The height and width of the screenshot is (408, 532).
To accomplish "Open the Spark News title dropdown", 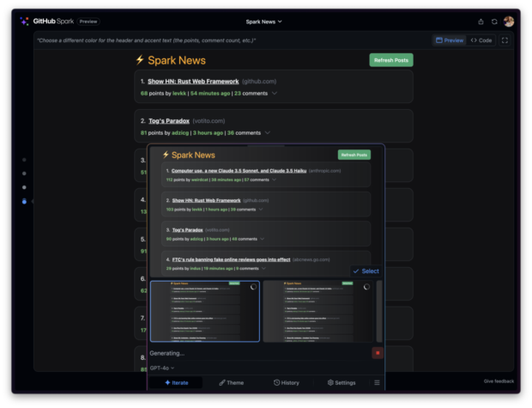I will (263, 21).
